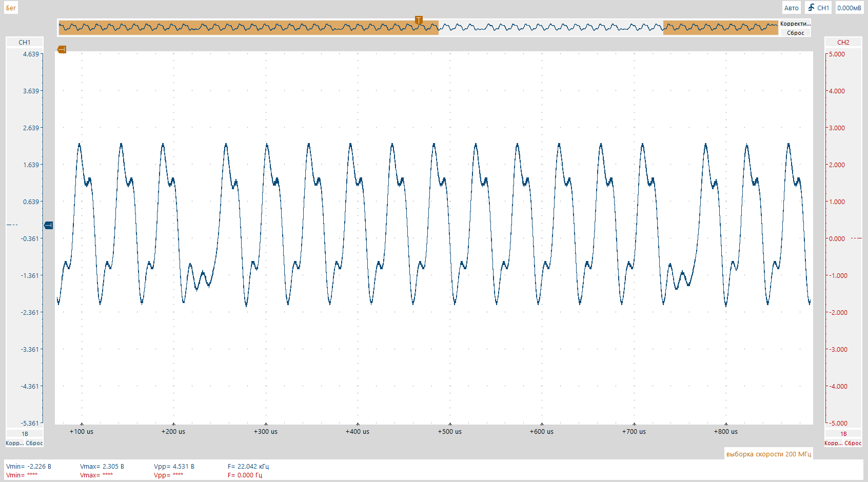
Task: Click the blue Vmin= -2.226 В measurement
Action: [29, 466]
